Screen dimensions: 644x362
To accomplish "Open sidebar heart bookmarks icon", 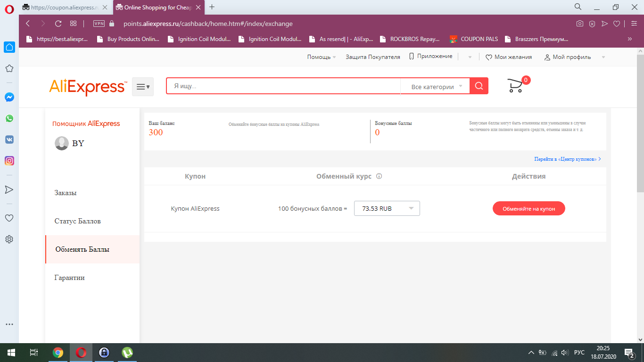I will 9,218.
